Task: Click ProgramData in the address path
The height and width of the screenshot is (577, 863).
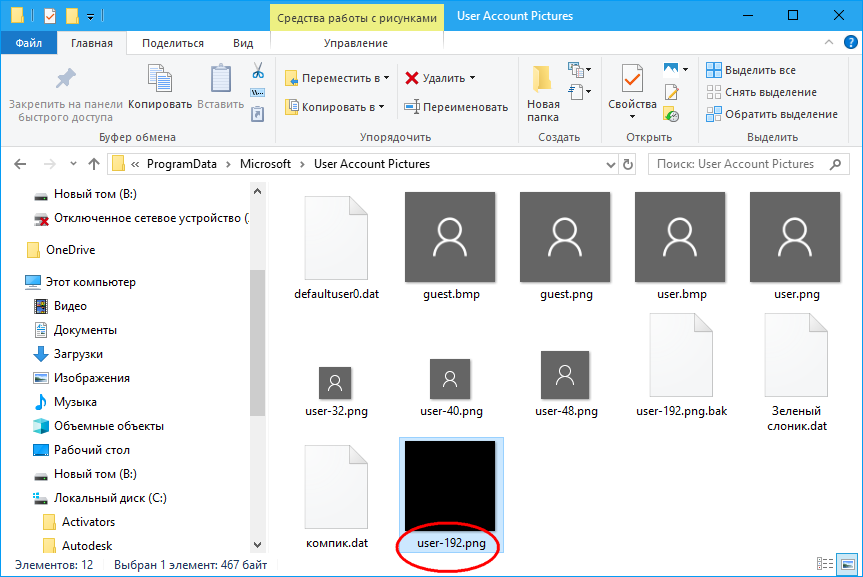Action: tap(182, 164)
